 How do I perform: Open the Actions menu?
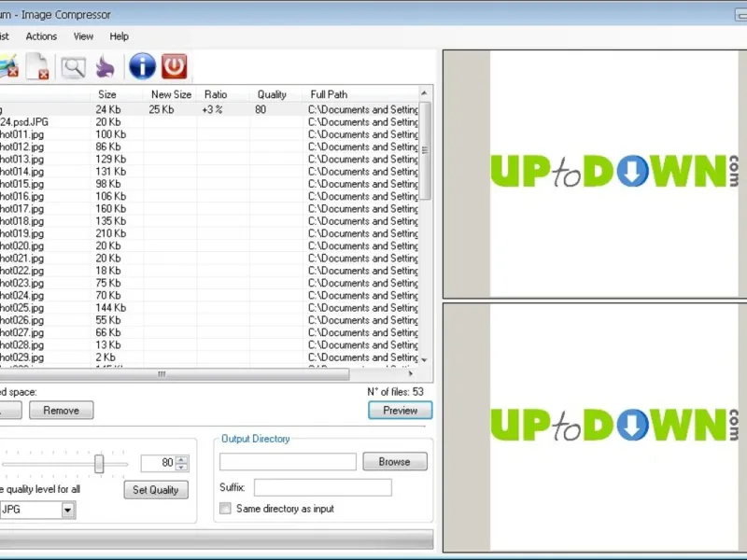pos(41,36)
